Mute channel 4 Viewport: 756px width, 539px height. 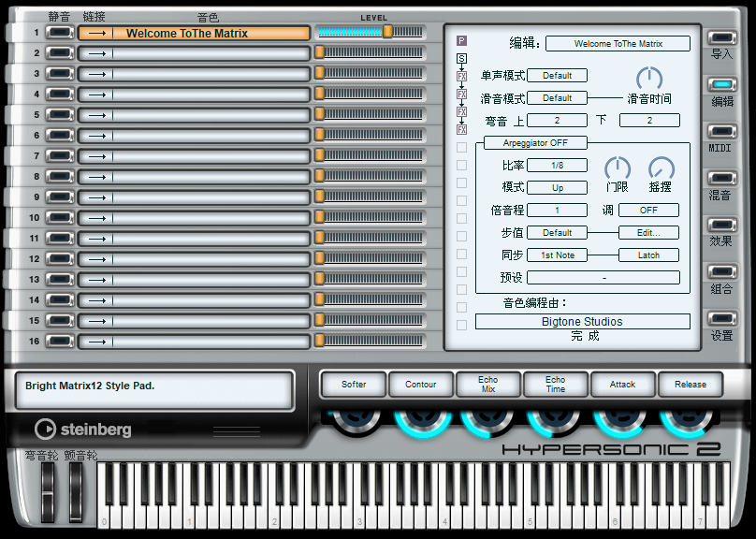60,95
